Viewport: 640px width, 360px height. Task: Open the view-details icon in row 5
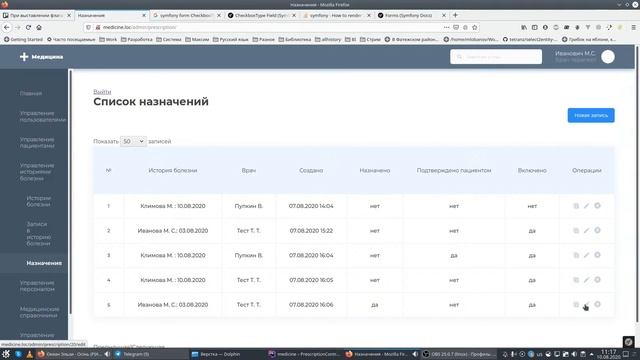click(x=576, y=304)
